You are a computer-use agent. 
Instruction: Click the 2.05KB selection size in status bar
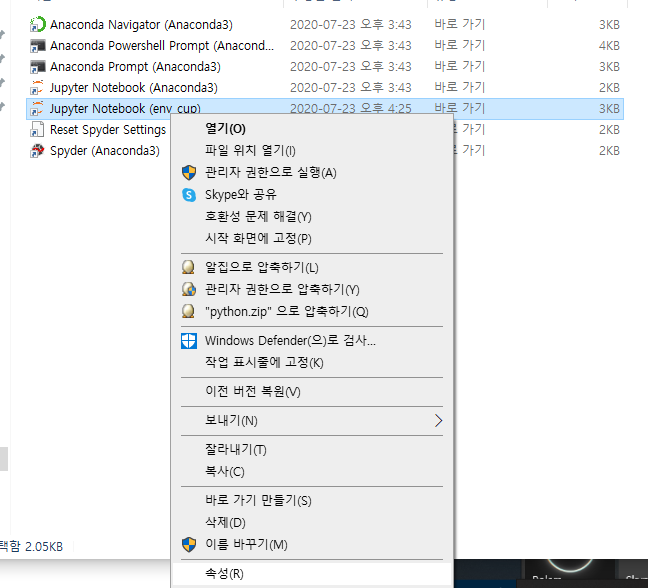click(x=44, y=547)
